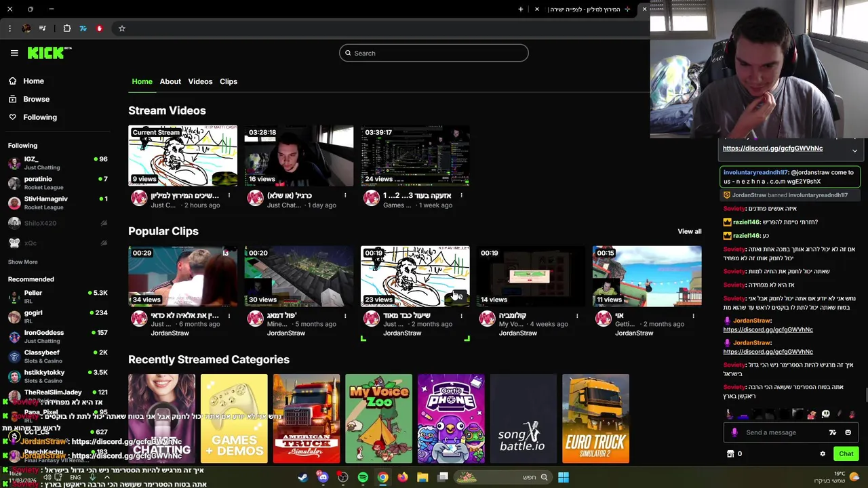The height and width of the screenshot is (488, 868).
Task: Open Windows Start menu
Action: 564,477
